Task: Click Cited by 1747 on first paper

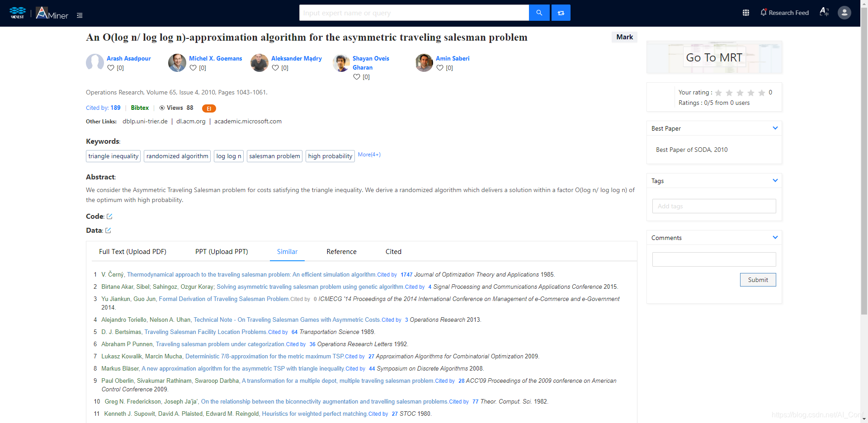Action: pos(395,275)
